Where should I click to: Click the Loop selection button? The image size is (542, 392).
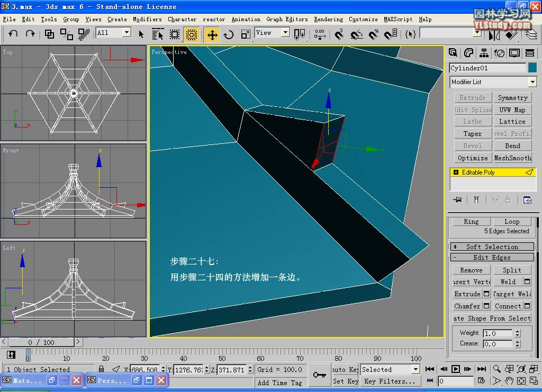tap(512, 221)
